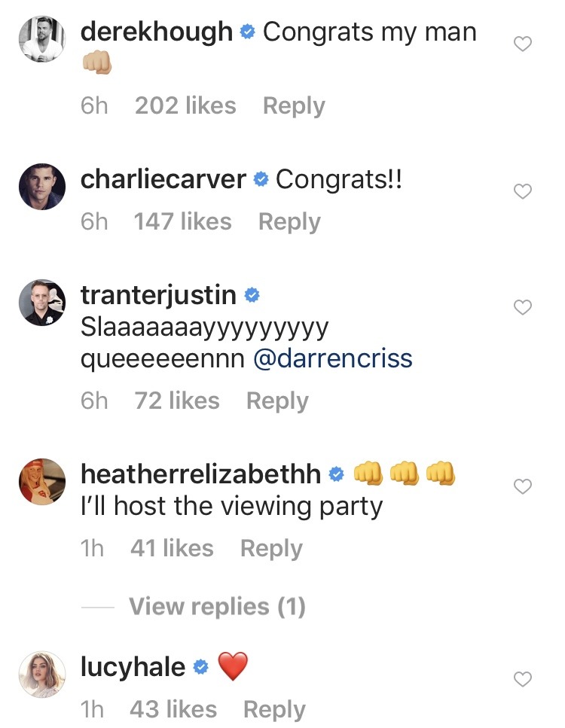Screen dimensions: 565x728
Task: Reply to heatherrelizabethh's comment
Action: point(271,549)
